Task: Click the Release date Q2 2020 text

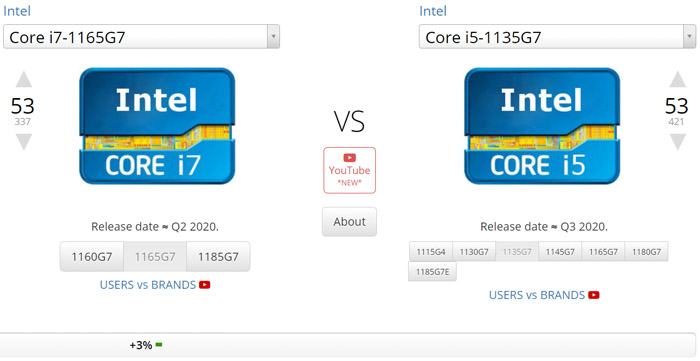Action: (155, 227)
